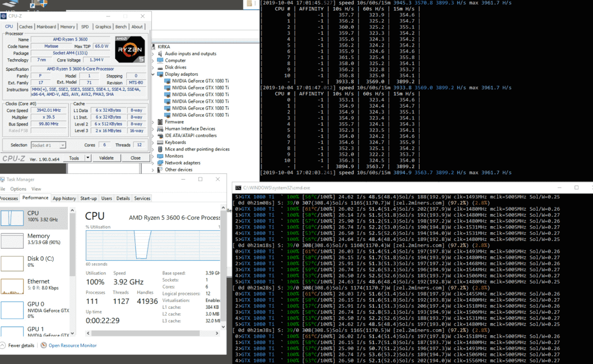
Task: Click the Task Manager title bar icon
Action: coord(2,179)
